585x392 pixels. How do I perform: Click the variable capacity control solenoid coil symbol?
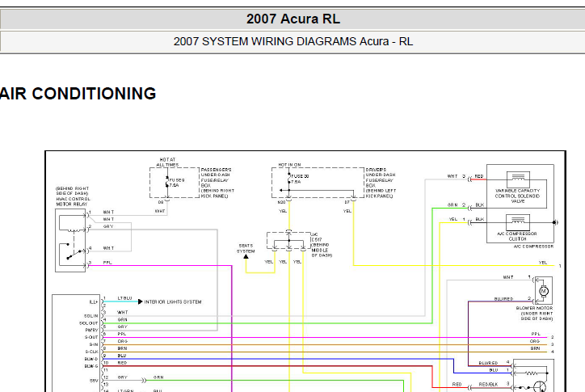(518, 180)
